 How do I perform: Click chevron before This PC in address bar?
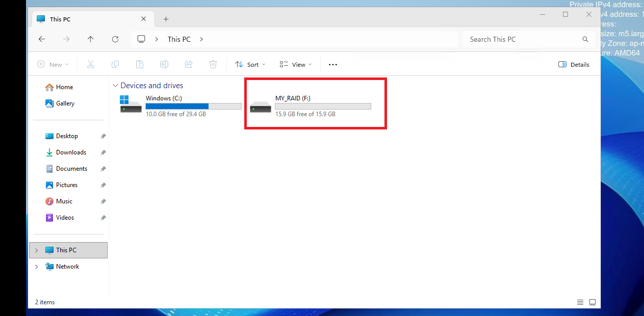tap(157, 39)
